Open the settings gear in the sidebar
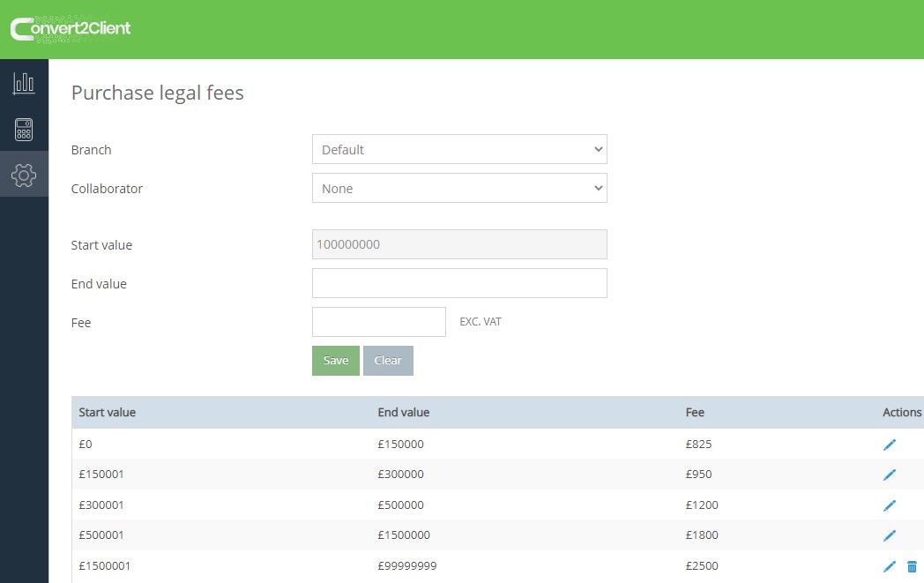 (x=24, y=174)
